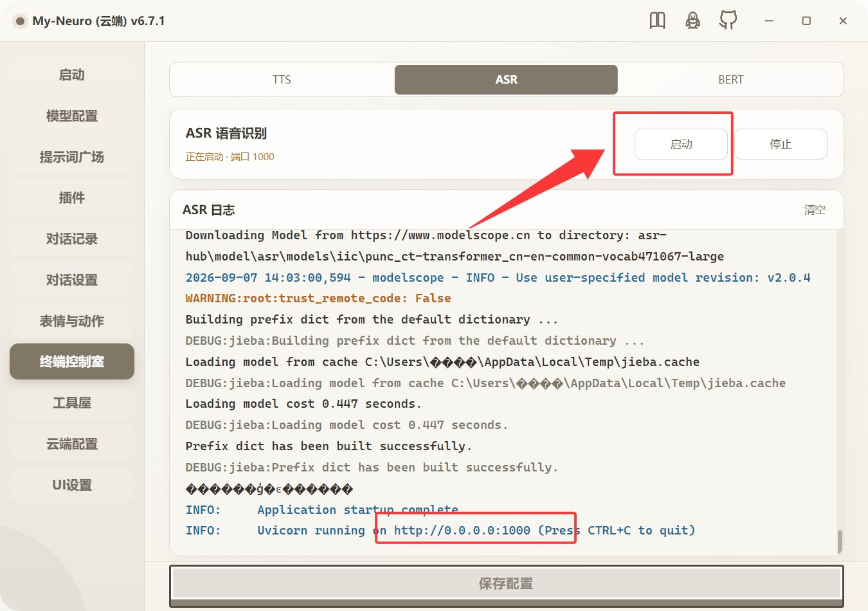Click the My-Neuro (云端) v6.7.1 title text
The height and width of the screenshot is (611, 868).
(98, 21)
